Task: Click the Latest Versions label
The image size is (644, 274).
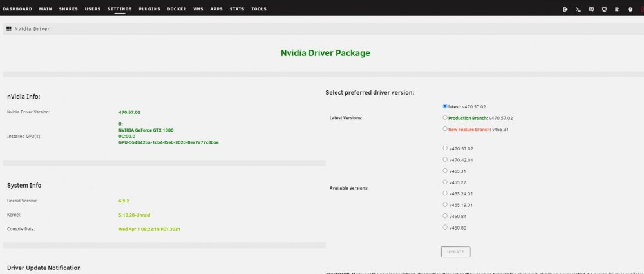Action: point(346,118)
